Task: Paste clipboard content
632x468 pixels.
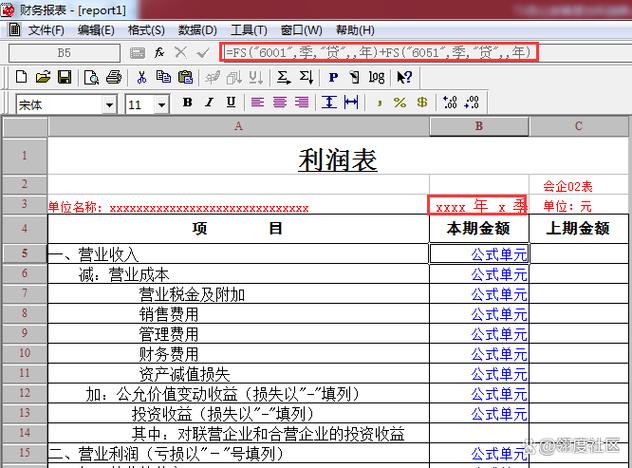Action: click(x=185, y=77)
